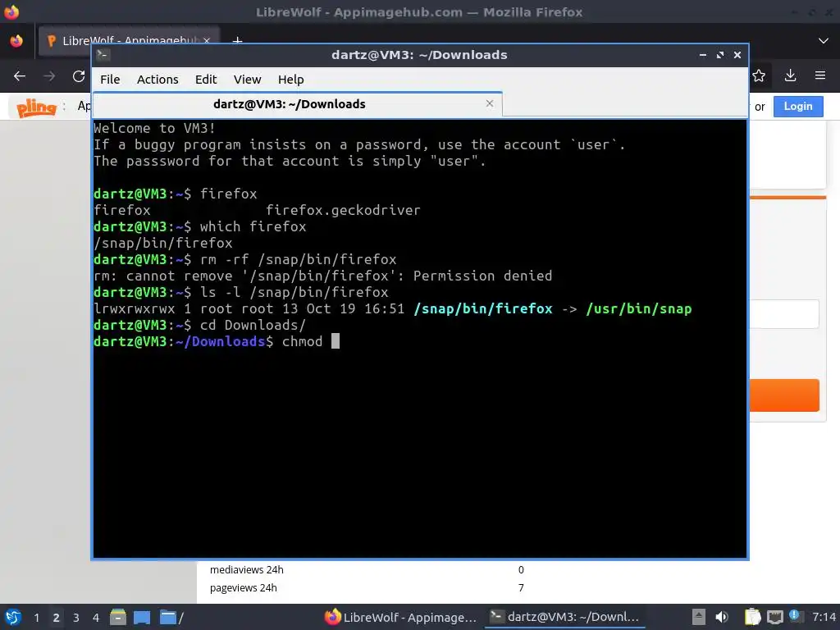The height and width of the screenshot is (630, 840).
Task: Open the root folder icon on taskbar
Action: tap(171, 617)
